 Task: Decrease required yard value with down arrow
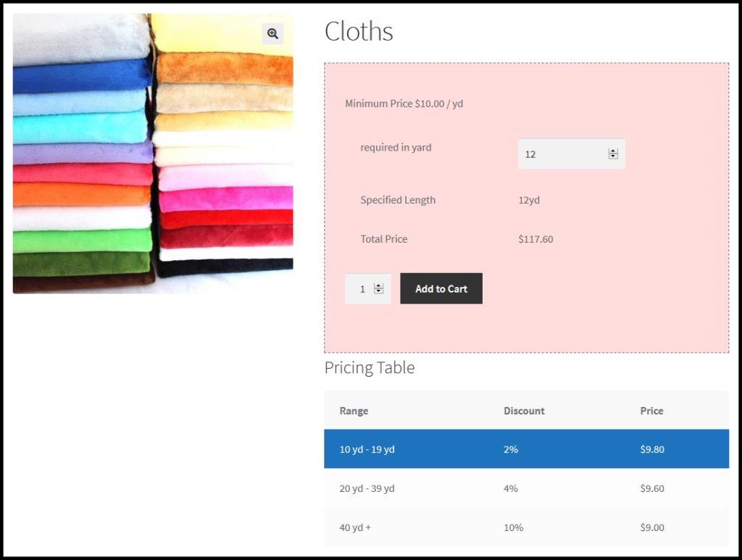pos(613,156)
